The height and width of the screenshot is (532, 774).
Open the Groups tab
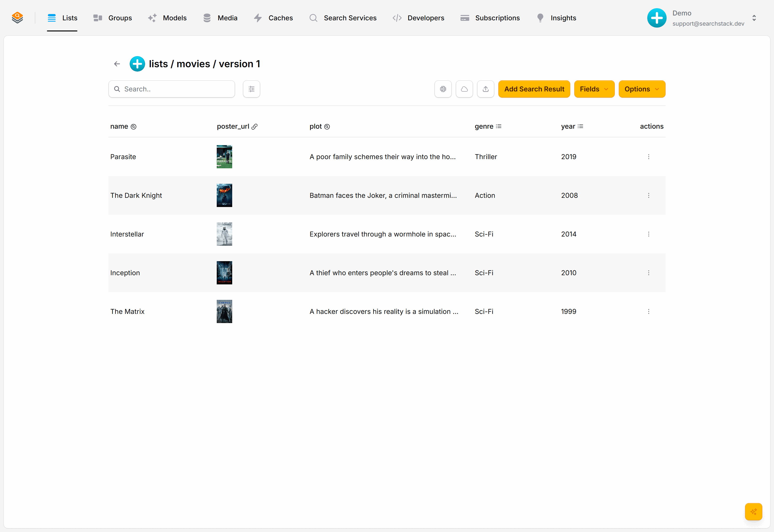pos(113,18)
